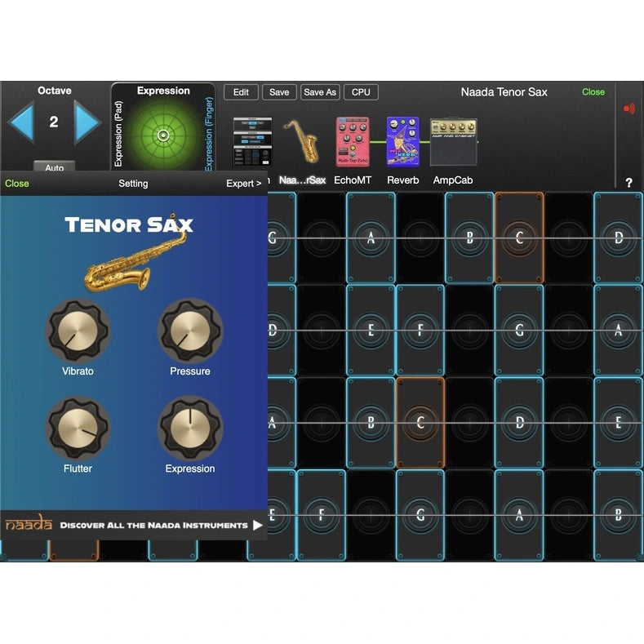Screen dimensions: 644x644
Task: Play the E pad in second row
Action: tap(371, 331)
